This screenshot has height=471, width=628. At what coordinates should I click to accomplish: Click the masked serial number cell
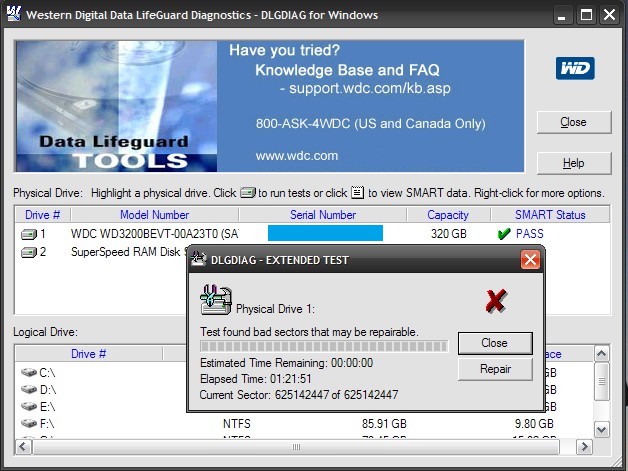click(x=325, y=233)
